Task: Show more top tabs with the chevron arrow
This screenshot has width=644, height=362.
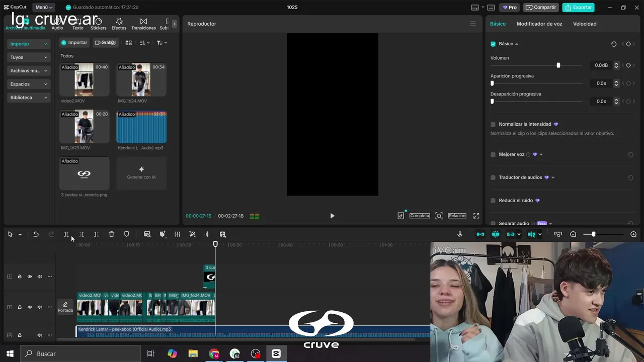Action: [174, 24]
